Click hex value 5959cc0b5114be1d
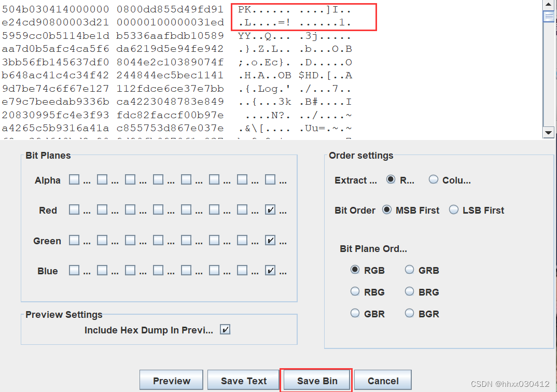557x392 pixels. (x=55, y=36)
